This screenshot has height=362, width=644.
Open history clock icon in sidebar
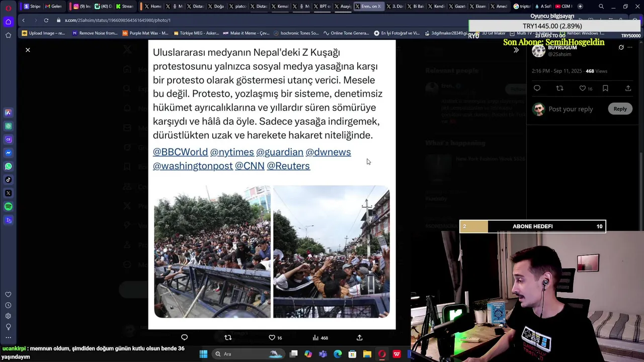point(8,305)
